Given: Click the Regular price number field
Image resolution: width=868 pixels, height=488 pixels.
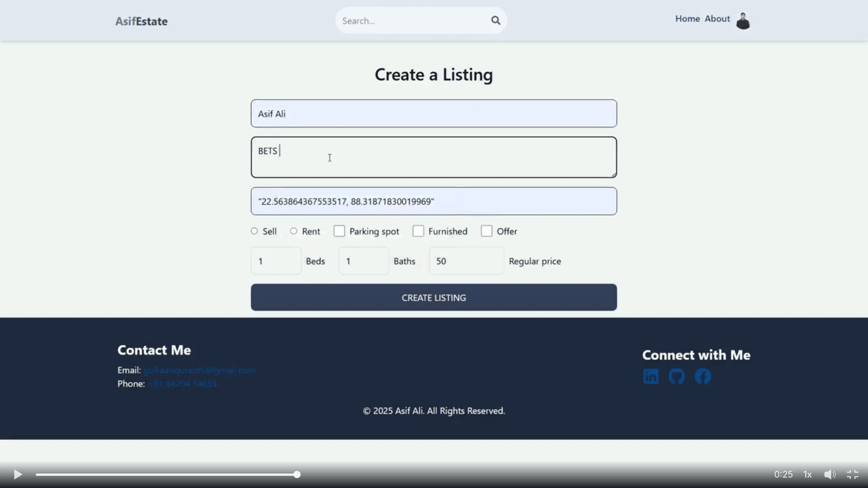Looking at the screenshot, I should [467, 261].
